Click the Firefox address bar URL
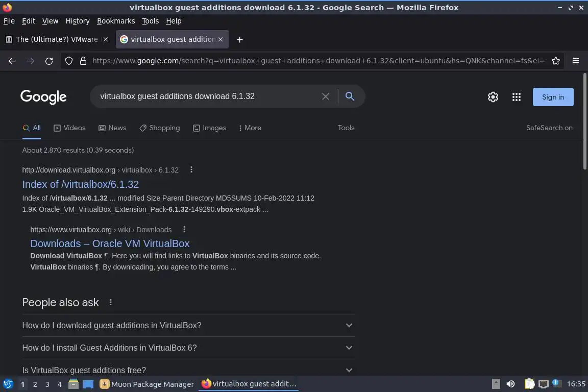The image size is (588, 392). 318,61
